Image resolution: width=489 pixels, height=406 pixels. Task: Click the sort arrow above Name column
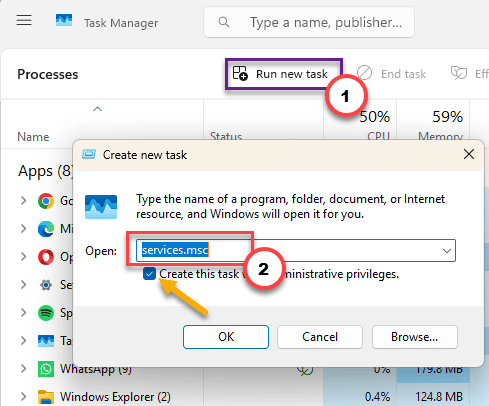pyautogui.click(x=97, y=109)
